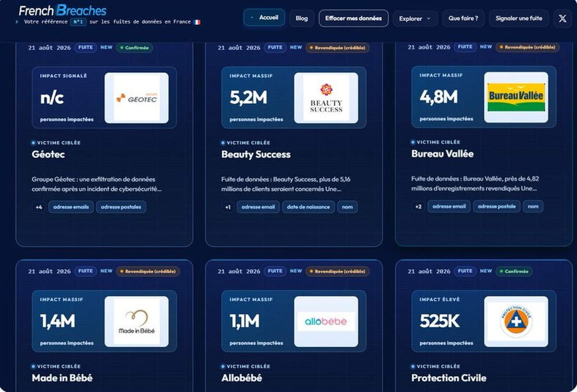Open the Protection Civile logo thumbnail
The width and height of the screenshot is (577, 392).
click(x=516, y=321)
